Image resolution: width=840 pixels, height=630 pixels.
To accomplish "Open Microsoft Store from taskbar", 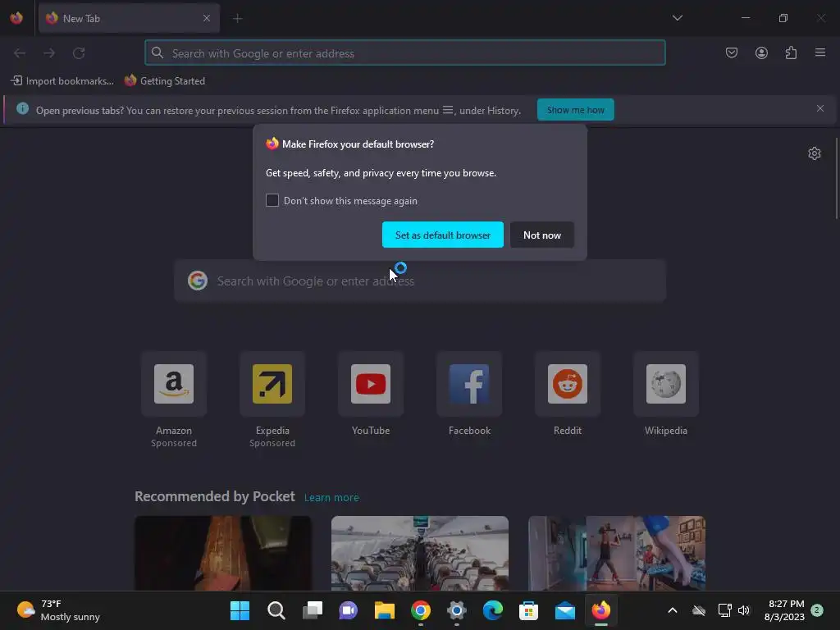I will [x=528, y=610].
